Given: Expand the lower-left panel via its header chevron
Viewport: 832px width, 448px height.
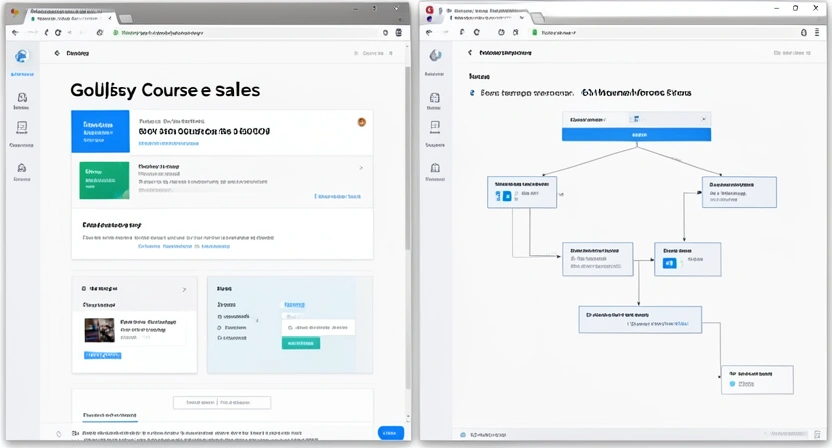Looking at the screenshot, I should click(184, 289).
